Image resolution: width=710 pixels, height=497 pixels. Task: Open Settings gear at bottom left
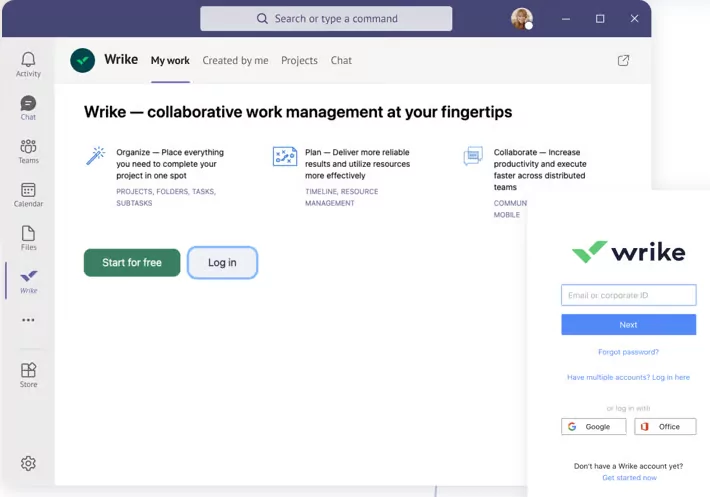tap(28, 463)
